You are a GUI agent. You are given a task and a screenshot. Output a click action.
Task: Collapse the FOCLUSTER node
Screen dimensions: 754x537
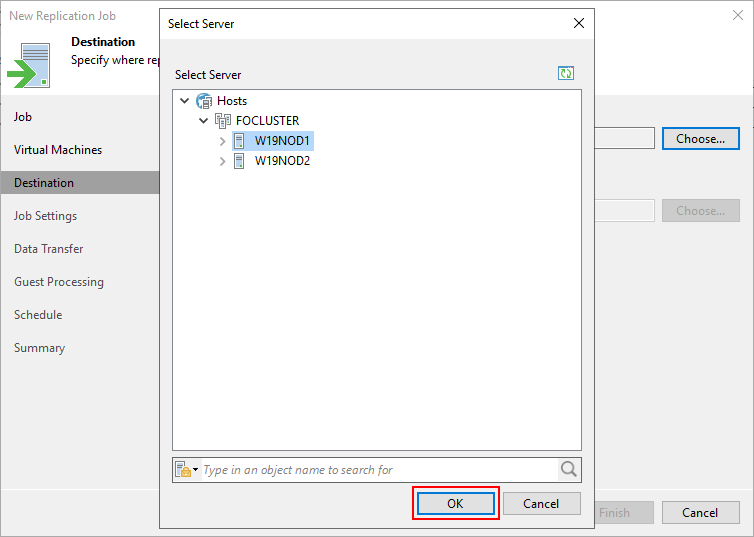pyautogui.click(x=203, y=121)
